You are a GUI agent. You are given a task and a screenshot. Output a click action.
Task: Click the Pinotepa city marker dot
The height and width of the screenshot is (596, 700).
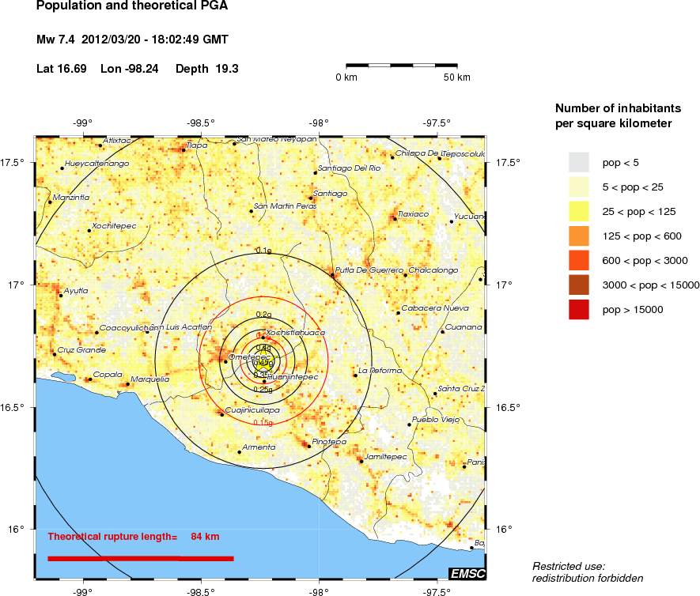pyautogui.click(x=309, y=446)
